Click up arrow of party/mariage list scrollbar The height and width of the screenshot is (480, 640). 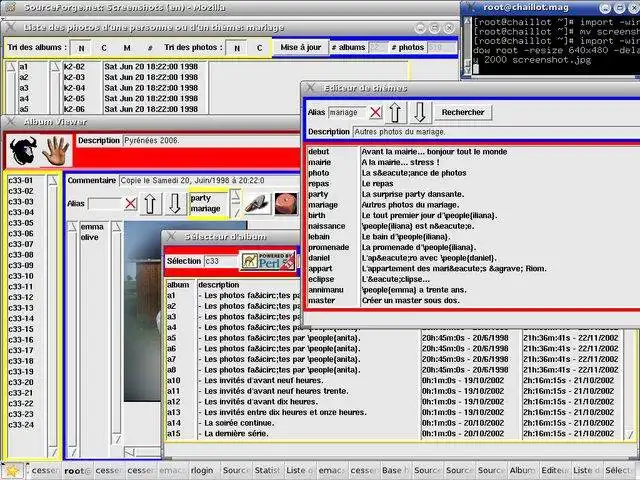click(236, 195)
